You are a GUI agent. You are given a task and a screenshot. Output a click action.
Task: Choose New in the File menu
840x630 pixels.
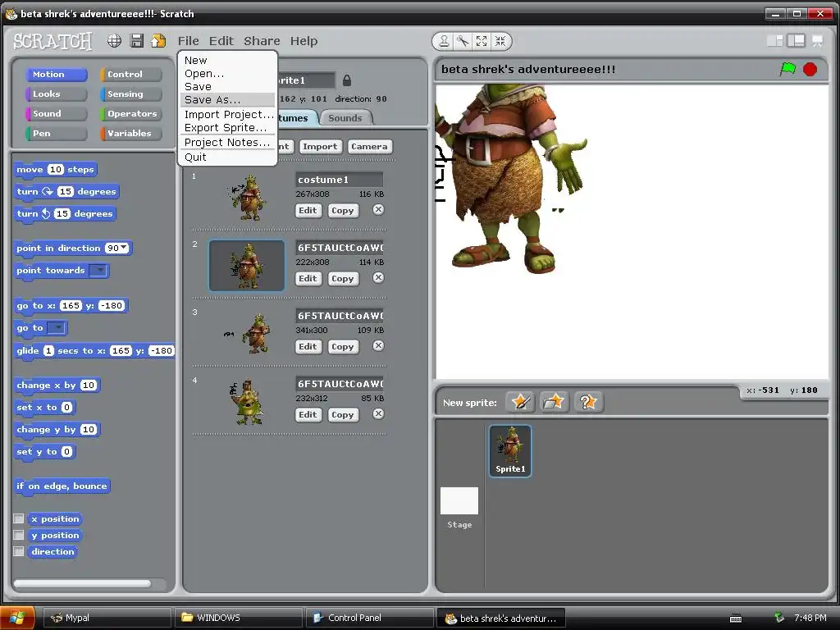point(228,61)
